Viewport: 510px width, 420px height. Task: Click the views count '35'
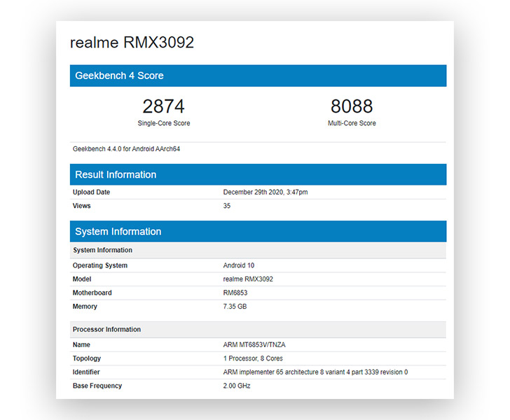click(x=227, y=206)
